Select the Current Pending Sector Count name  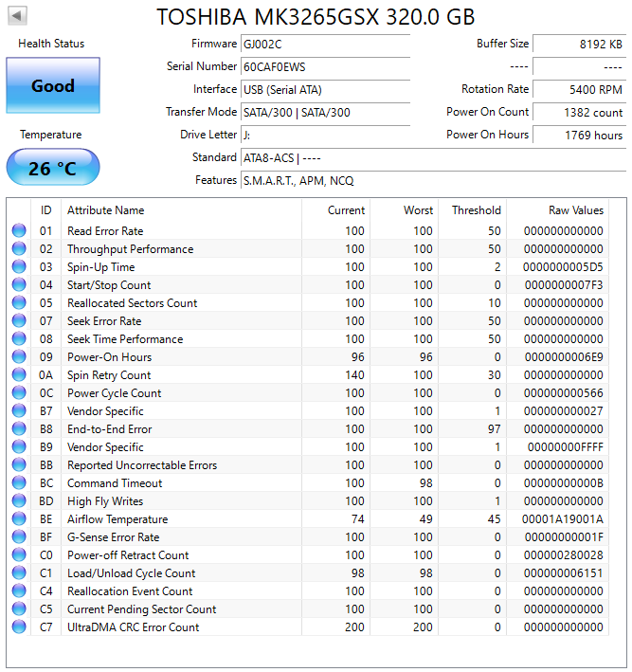click(141, 609)
